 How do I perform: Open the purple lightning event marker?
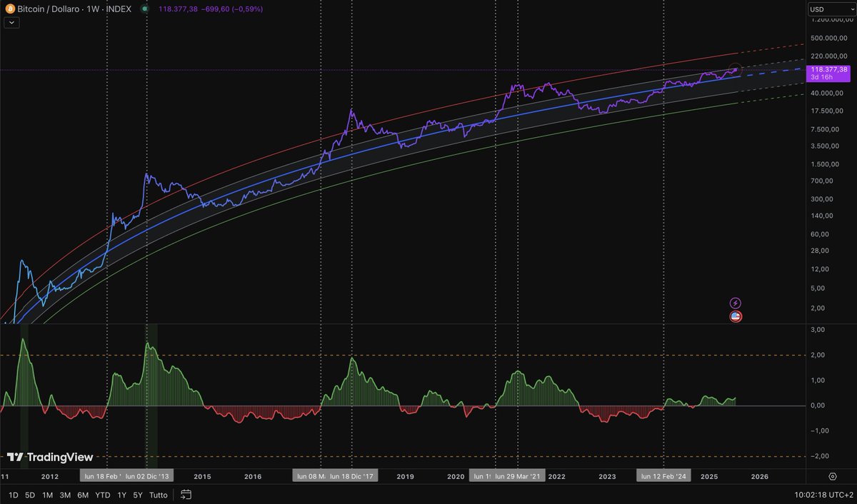coord(736,303)
